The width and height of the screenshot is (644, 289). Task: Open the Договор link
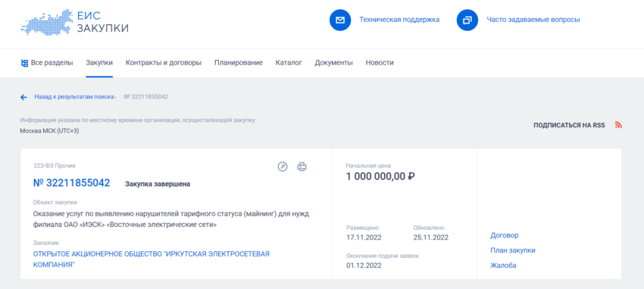(505, 236)
